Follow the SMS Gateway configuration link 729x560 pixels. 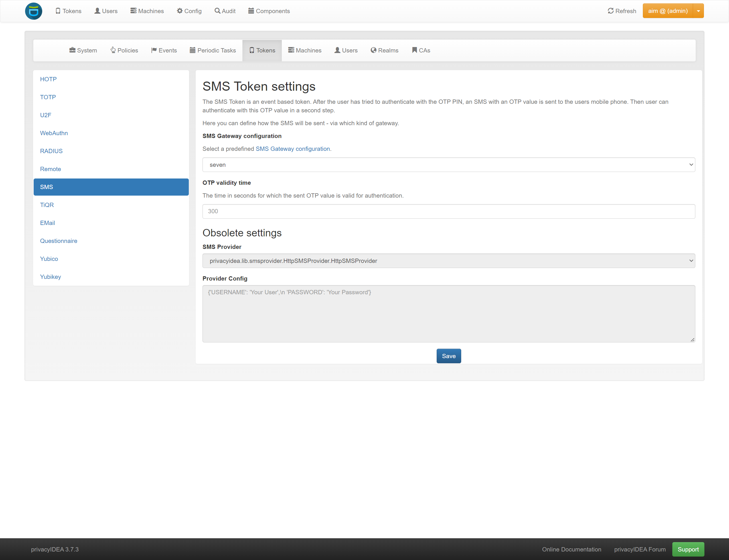pyautogui.click(x=292, y=149)
